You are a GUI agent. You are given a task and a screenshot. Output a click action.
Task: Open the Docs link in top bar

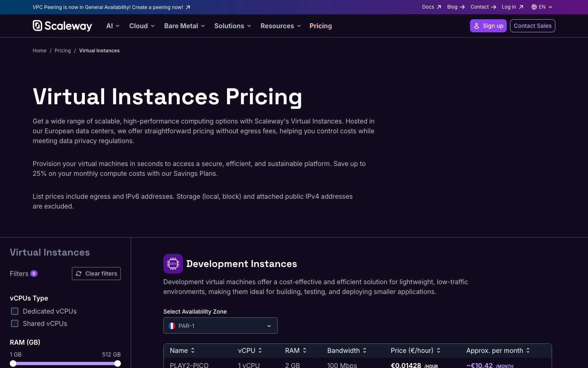pyautogui.click(x=432, y=7)
